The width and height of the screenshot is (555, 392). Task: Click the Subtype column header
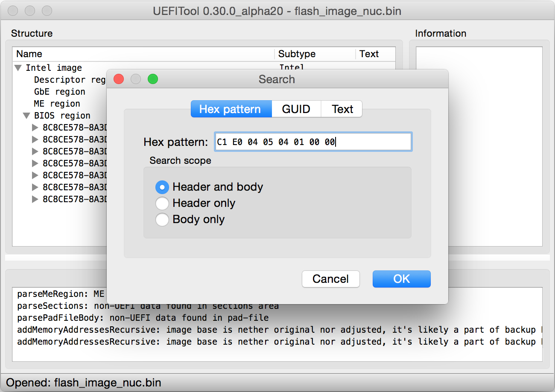[315, 54]
